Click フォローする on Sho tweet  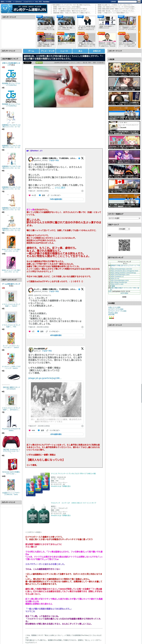[47, 351]
